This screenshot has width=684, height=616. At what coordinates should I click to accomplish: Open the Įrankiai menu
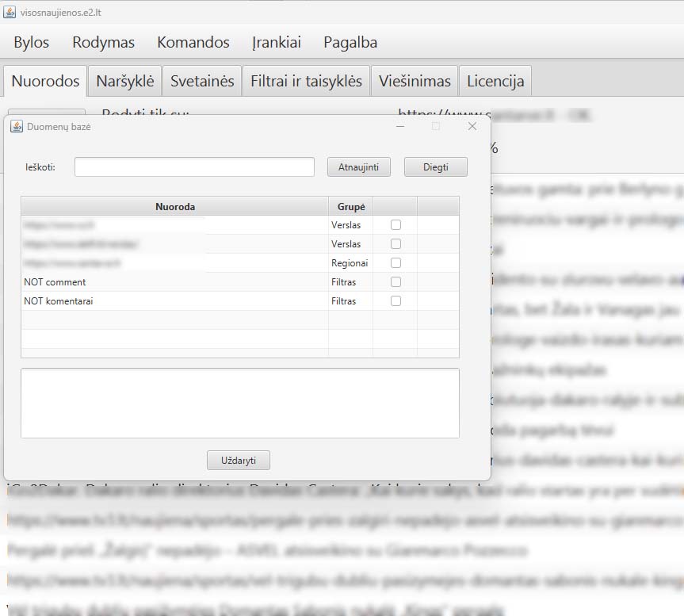(277, 43)
